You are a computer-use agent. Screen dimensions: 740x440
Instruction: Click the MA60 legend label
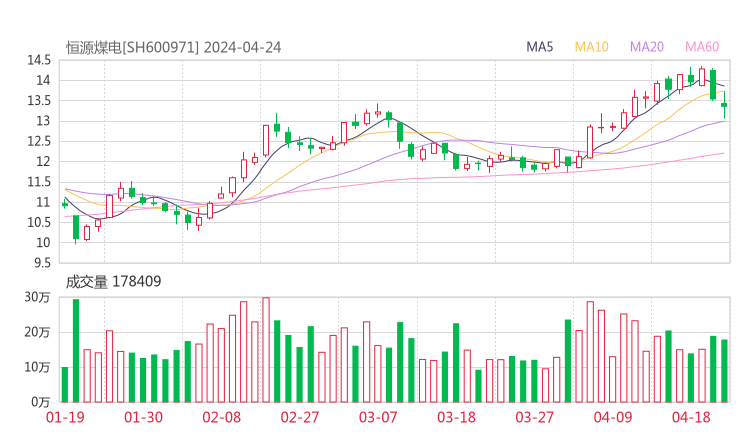702,47
